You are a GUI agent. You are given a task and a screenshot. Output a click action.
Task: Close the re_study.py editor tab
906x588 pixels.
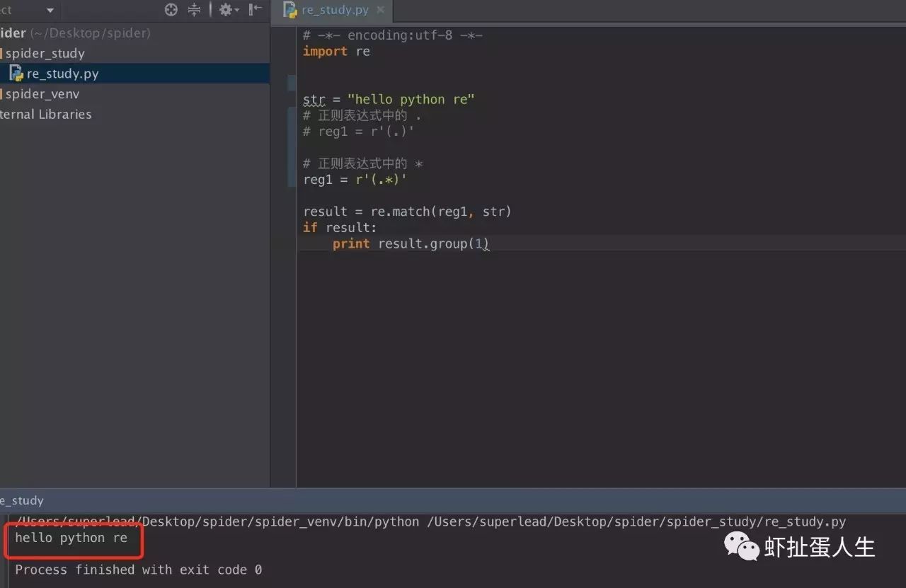tap(381, 11)
